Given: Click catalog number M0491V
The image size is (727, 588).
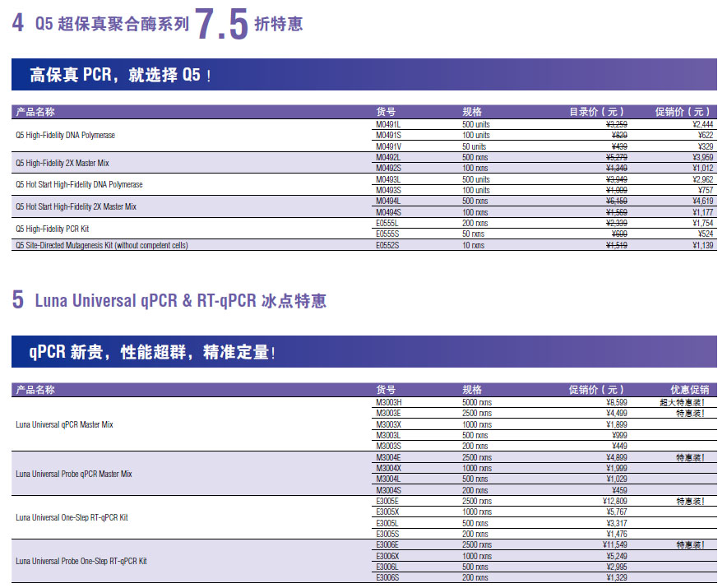Looking at the screenshot, I should (388, 146).
